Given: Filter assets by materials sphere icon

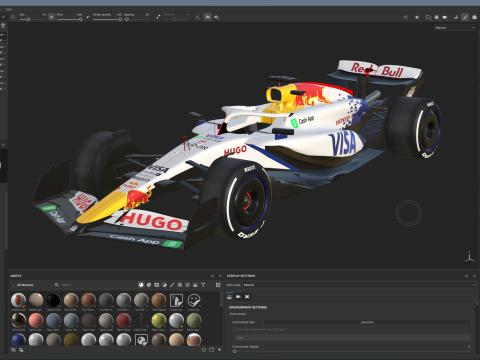Looking at the screenshot, I should (141, 285).
